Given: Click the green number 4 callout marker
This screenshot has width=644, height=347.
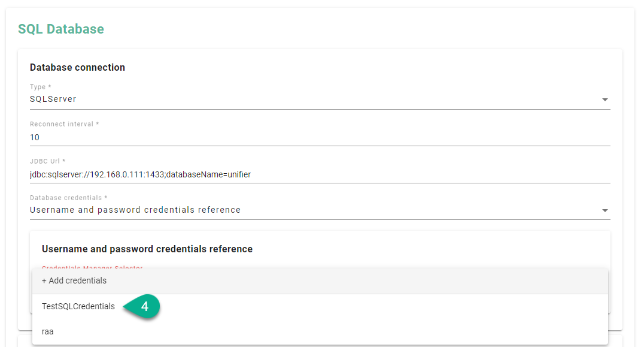Looking at the screenshot, I should (x=144, y=306).
